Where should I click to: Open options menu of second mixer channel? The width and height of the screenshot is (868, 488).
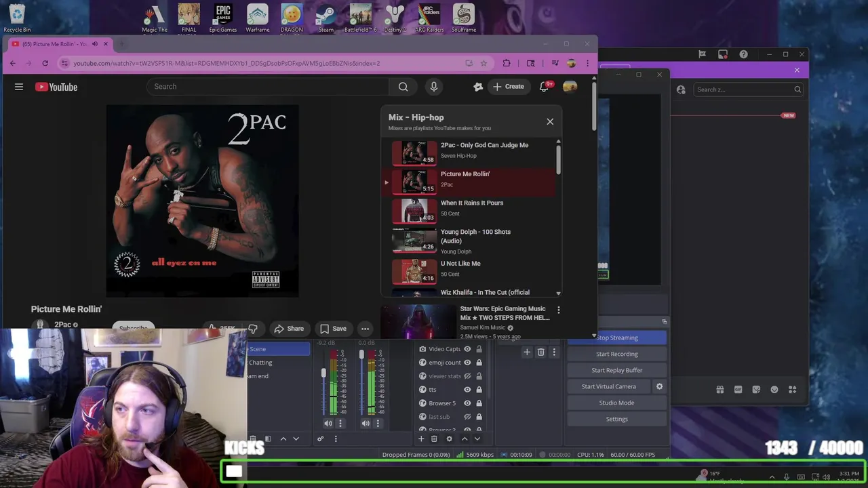coord(378,424)
